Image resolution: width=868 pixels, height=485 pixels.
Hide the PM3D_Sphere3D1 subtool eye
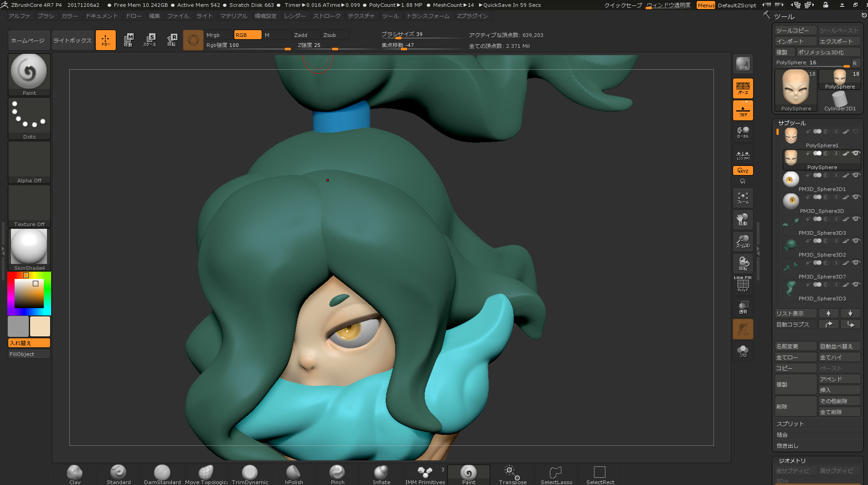click(856, 175)
